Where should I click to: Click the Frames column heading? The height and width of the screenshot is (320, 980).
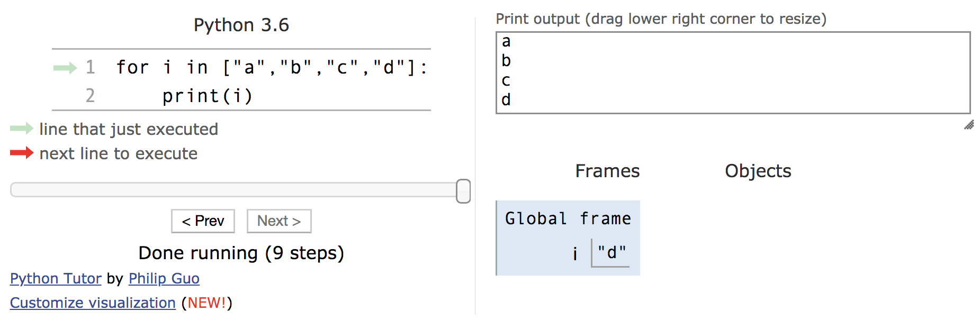(x=607, y=171)
